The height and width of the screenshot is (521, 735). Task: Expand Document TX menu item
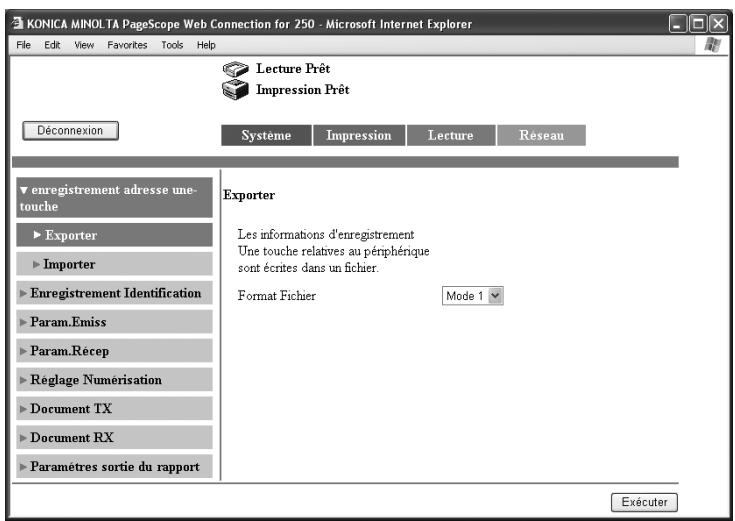114,408
